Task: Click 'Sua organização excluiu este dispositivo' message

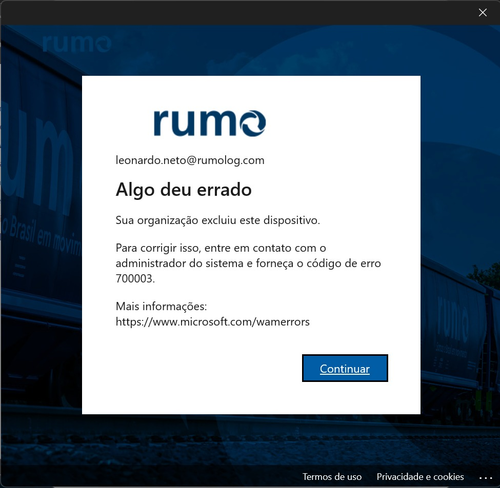Action: pos(218,220)
